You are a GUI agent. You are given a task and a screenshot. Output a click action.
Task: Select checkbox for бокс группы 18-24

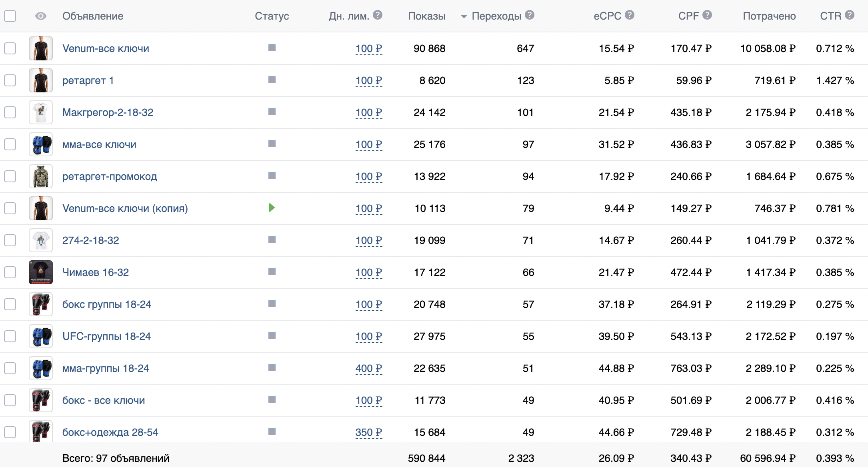tap(10, 304)
